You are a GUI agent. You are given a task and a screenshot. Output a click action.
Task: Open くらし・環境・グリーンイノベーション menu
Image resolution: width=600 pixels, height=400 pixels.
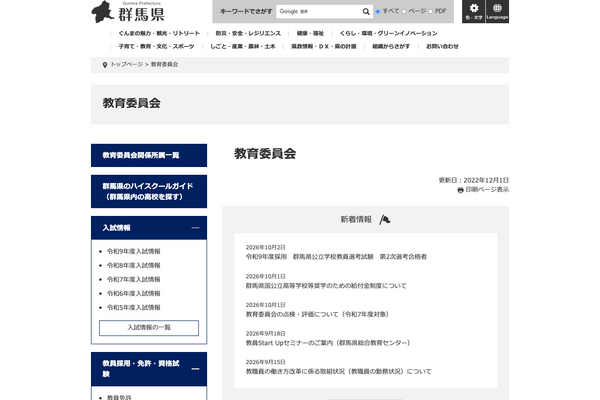388,33
